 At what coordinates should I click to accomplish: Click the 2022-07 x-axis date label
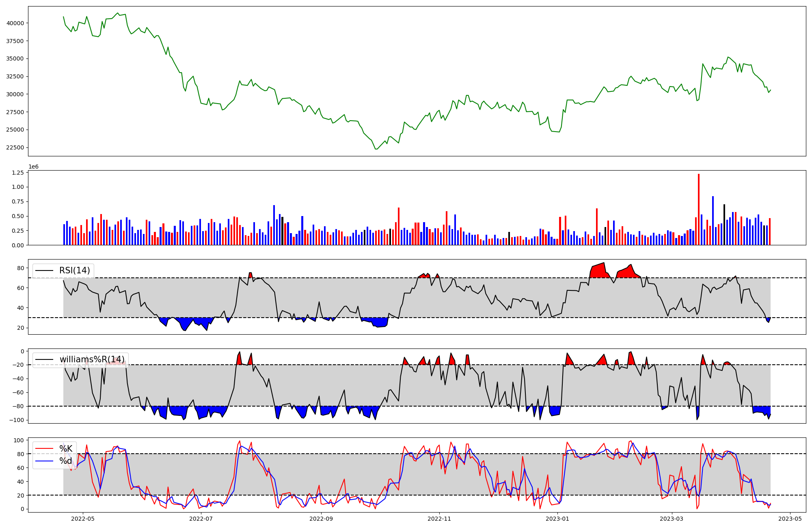click(201, 519)
